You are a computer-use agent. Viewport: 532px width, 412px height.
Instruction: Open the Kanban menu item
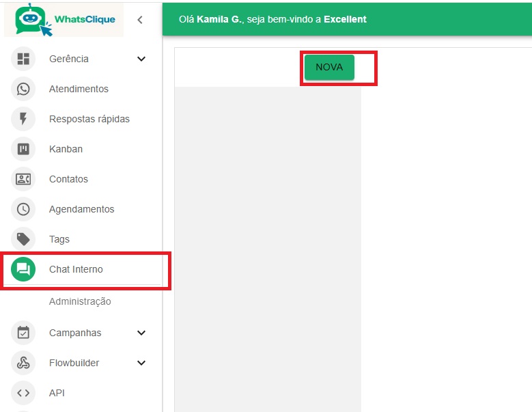point(66,149)
